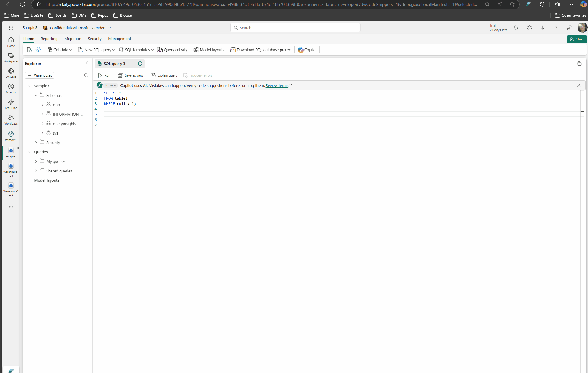Expand the sys schema
Viewport: 588px width, 373px height.
pyautogui.click(x=43, y=133)
